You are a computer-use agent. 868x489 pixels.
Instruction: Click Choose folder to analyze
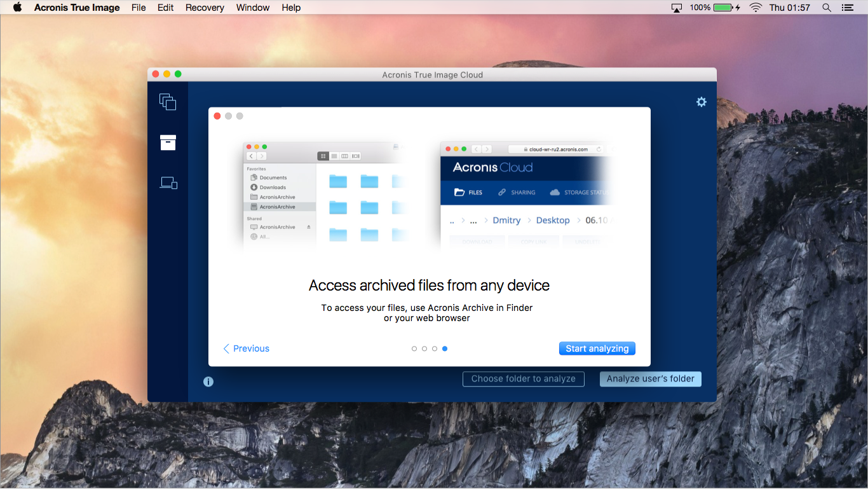click(x=524, y=379)
